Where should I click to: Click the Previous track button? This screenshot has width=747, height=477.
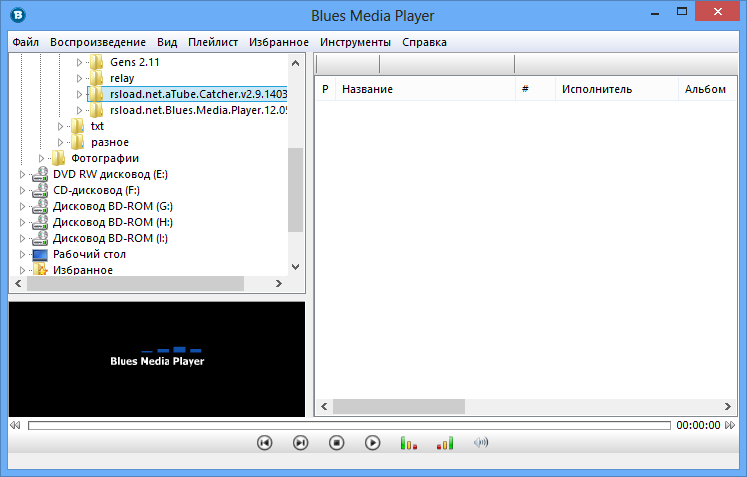click(264, 443)
